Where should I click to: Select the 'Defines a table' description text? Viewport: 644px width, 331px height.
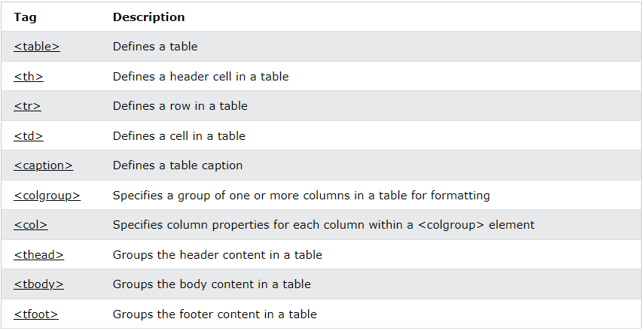155,47
